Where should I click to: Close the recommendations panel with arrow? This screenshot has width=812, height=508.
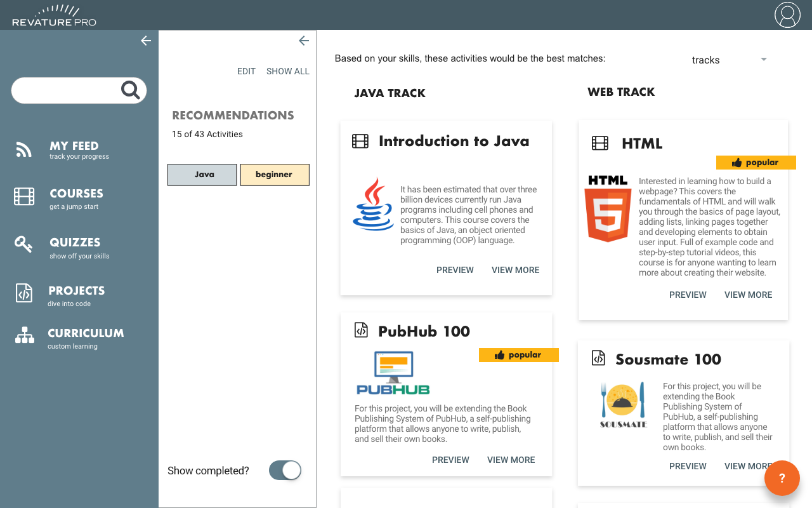[x=304, y=41]
